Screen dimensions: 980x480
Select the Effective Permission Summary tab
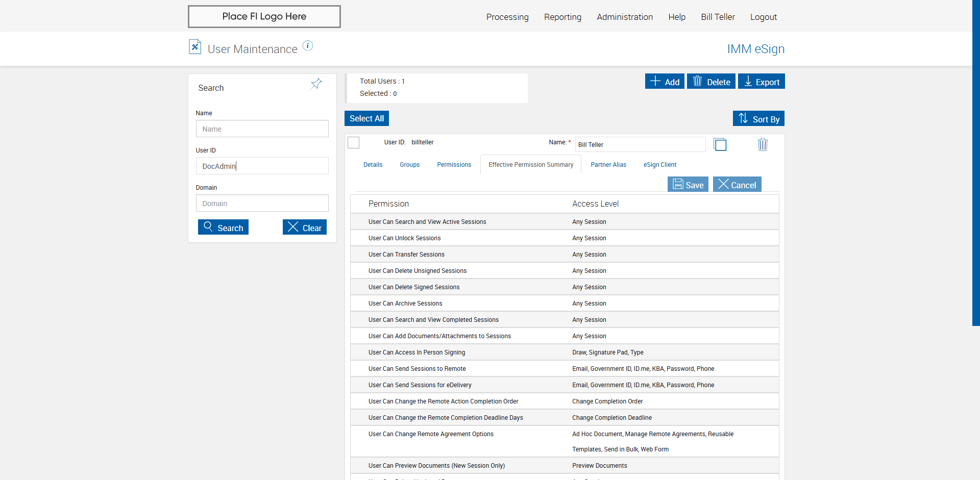point(531,165)
